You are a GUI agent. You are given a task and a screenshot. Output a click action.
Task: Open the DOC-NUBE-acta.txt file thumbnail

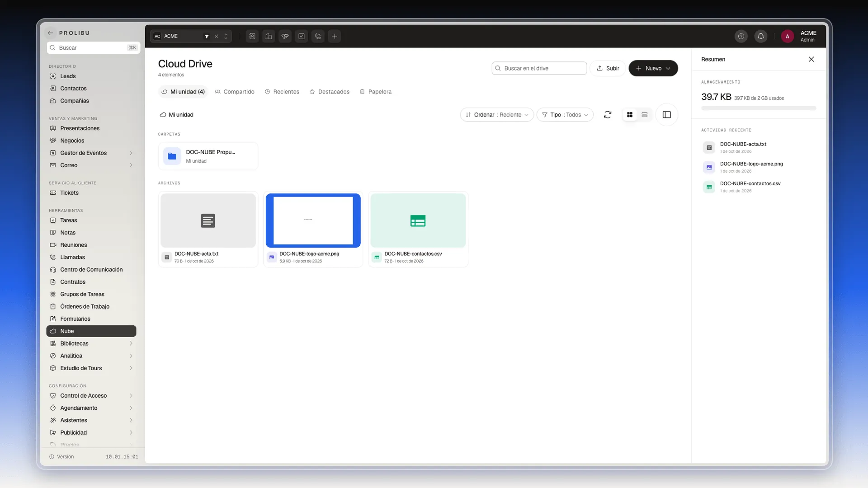tap(208, 221)
